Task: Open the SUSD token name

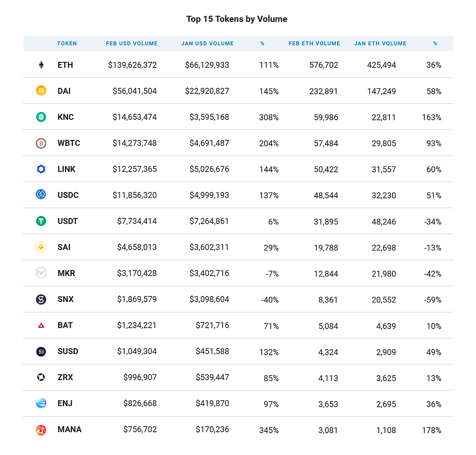Action: point(68,351)
